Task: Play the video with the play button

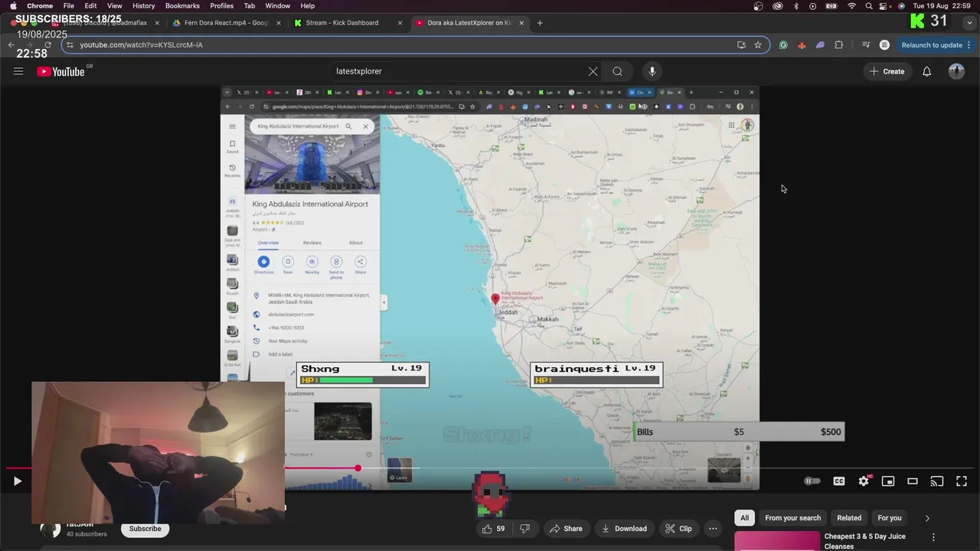Action: click(18, 481)
